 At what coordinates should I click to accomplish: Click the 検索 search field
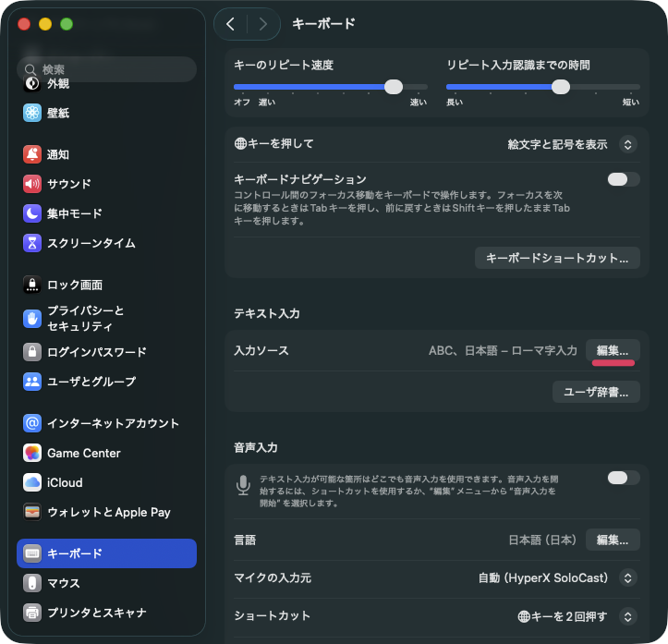tap(106, 69)
